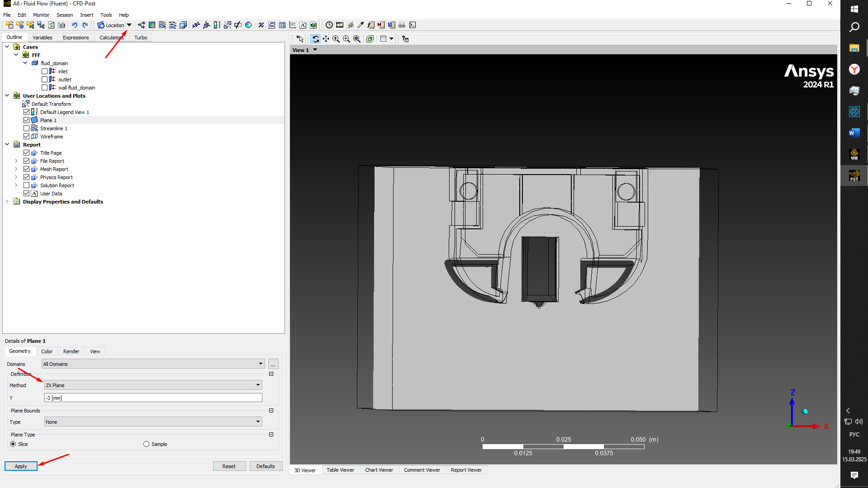Switch to the Turbo tab

[x=141, y=38]
